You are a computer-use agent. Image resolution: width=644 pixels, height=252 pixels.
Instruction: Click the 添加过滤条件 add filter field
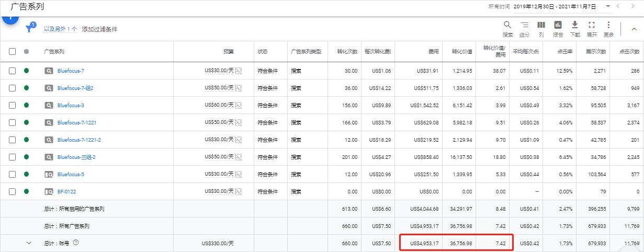pyautogui.click(x=100, y=29)
